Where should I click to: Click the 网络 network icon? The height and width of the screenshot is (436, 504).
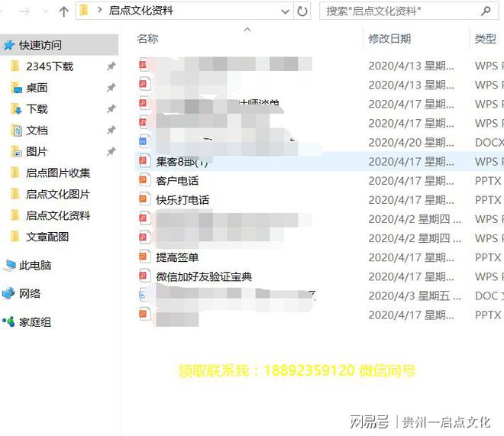pos(9,293)
